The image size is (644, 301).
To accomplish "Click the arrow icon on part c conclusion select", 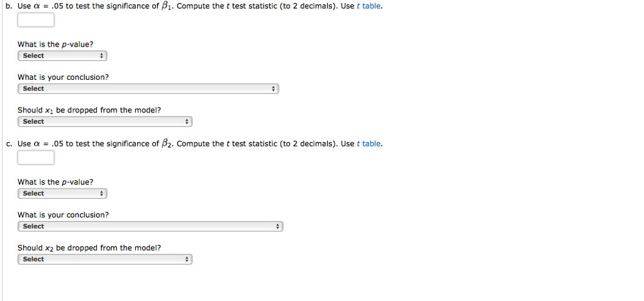I will pos(279,226).
